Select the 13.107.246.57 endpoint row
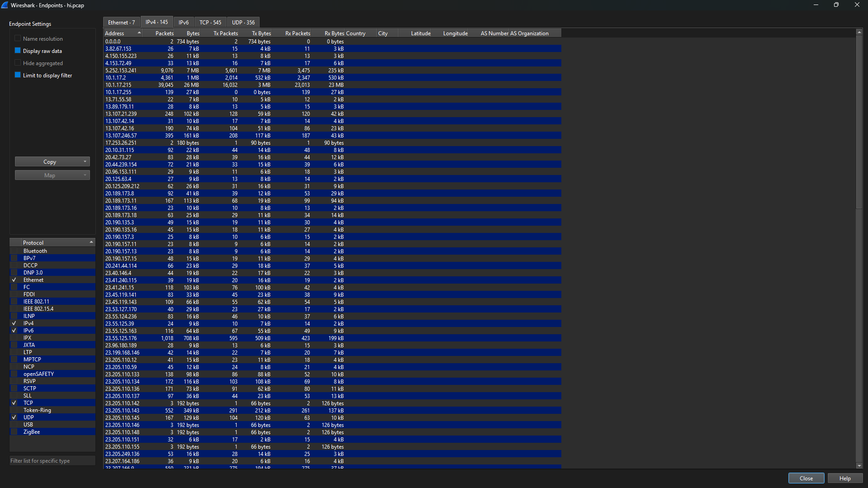 (x=332, y=135)
